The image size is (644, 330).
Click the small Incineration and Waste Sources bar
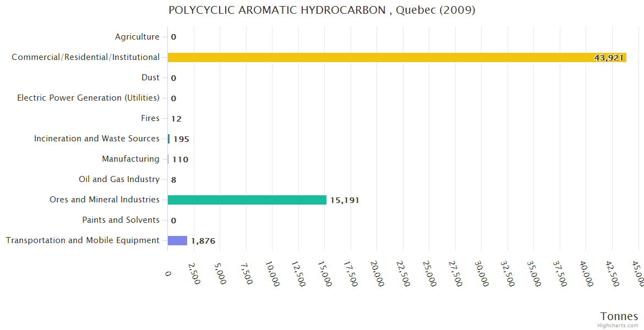tap(169, 139)
